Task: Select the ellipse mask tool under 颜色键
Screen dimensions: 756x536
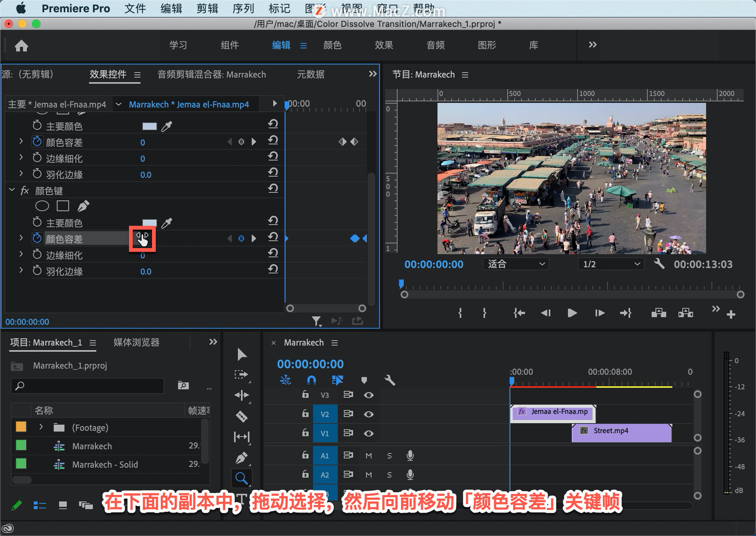Action: (42, 206)
